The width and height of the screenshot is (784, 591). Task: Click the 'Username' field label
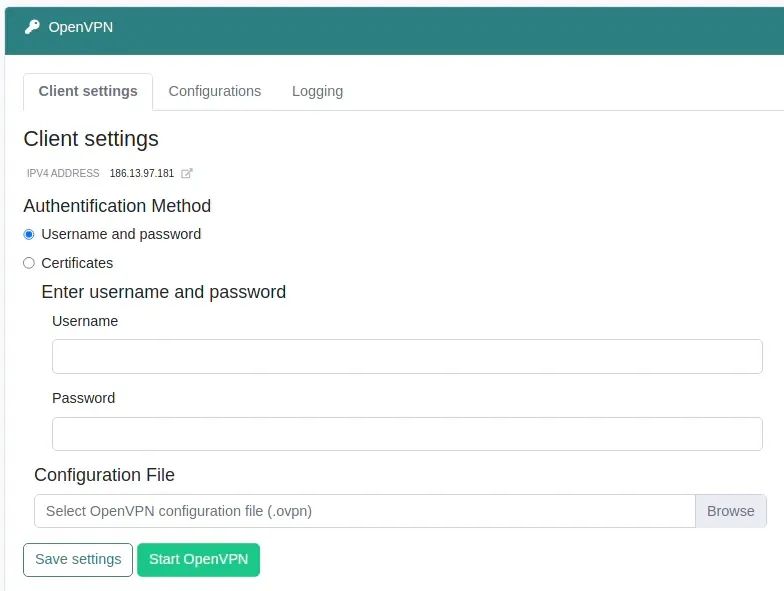(85, 321)
